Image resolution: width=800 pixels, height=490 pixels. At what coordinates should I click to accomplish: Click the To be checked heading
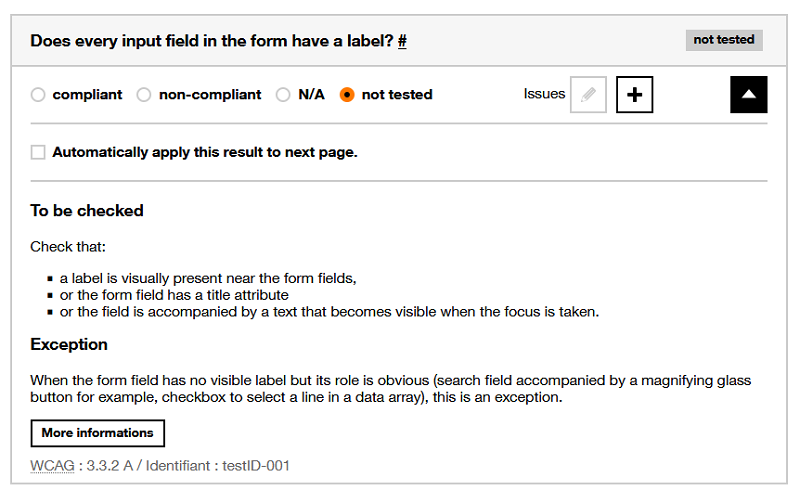click(87, 211)
